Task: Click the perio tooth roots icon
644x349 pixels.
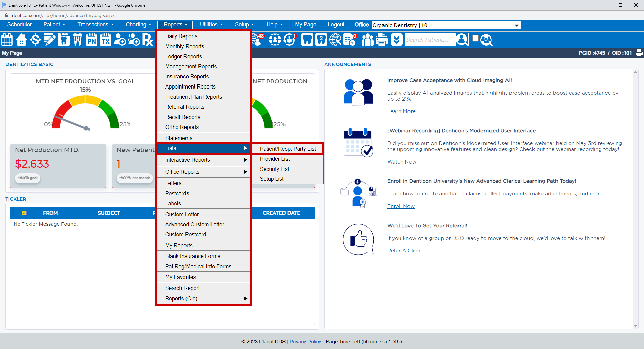Action: tap(78, 40)
